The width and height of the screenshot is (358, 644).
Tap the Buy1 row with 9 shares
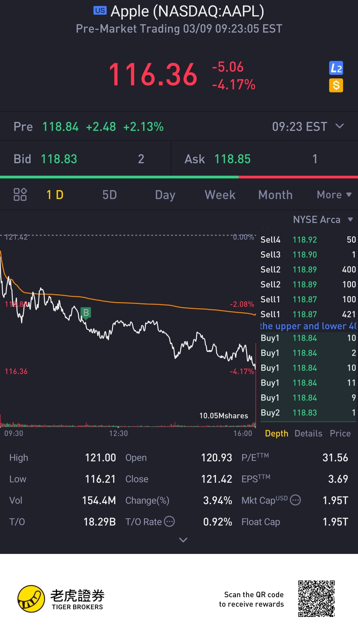pos(308,397)
